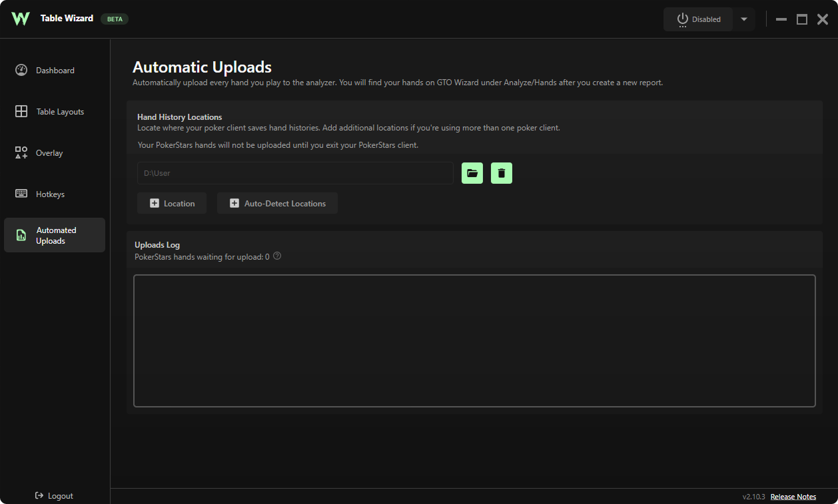
Task: Click the green W logo
Action: click(x=21, y=19)
